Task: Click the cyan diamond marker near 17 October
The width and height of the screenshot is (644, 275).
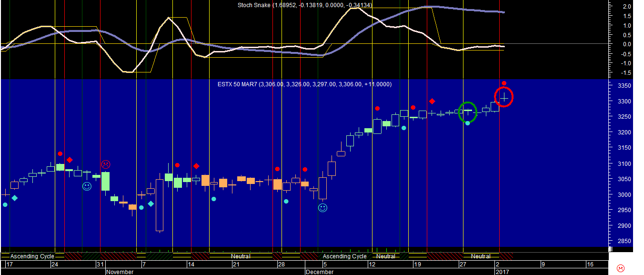Action: click(15, 198)
